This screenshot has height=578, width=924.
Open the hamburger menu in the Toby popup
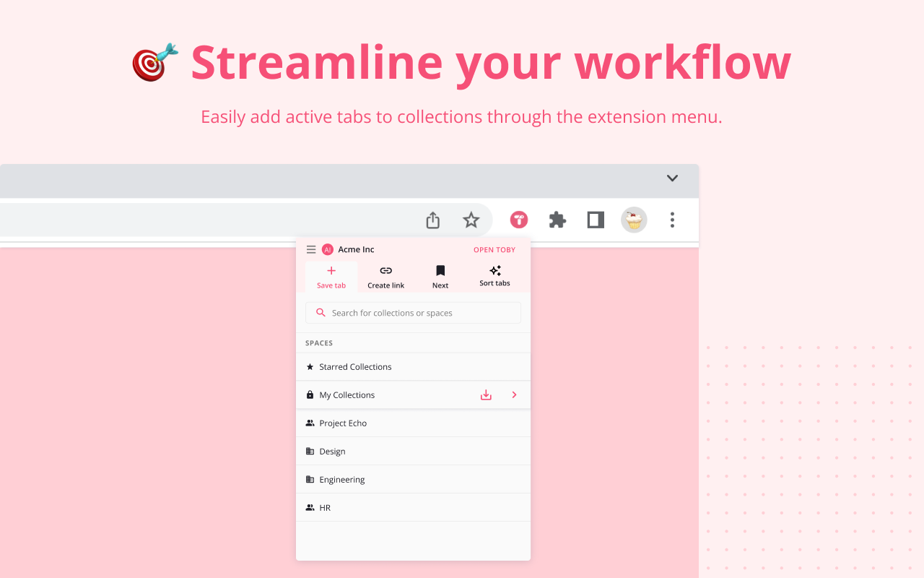[x=310, y=249]
